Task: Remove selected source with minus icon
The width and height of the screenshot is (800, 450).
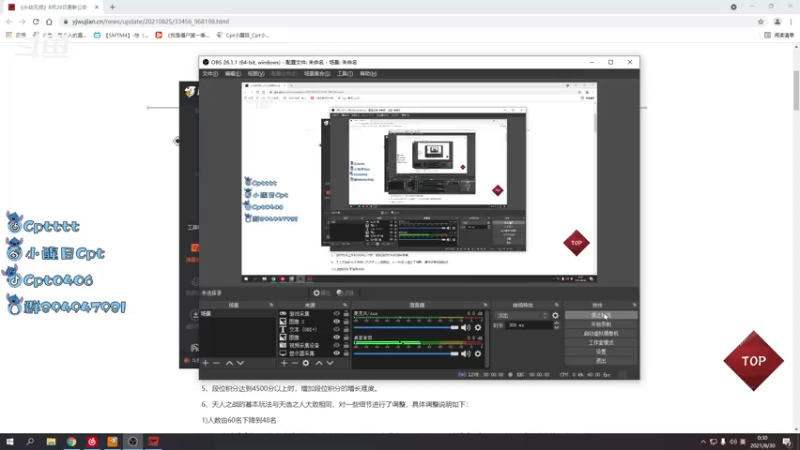Action: (x=295, y=363)
